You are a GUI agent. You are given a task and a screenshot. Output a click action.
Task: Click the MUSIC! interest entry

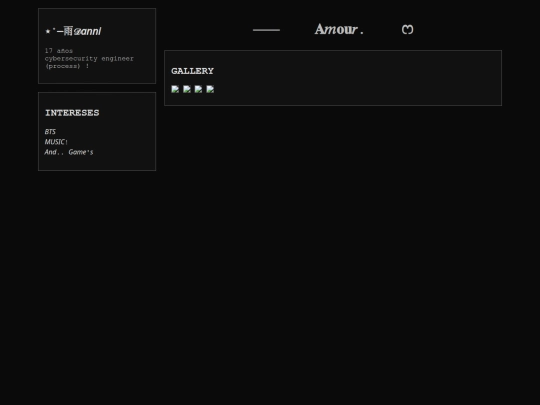point(56,142)
